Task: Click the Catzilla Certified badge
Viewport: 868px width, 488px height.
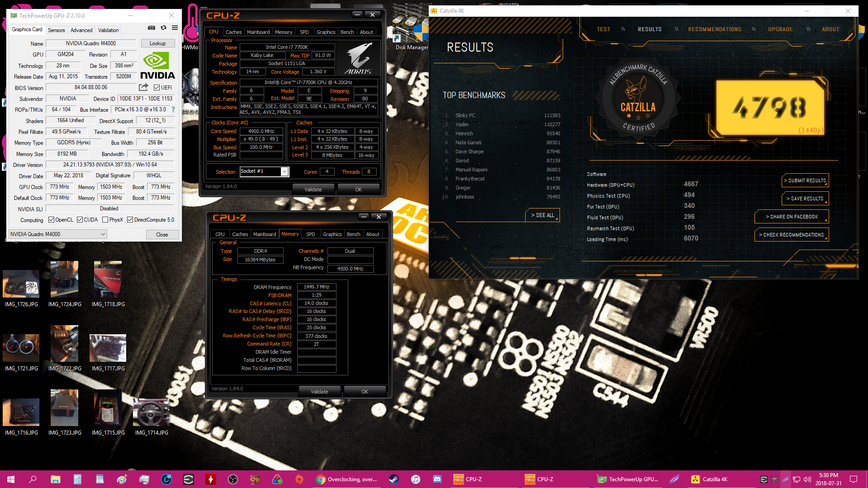Action: click(638, 99)
